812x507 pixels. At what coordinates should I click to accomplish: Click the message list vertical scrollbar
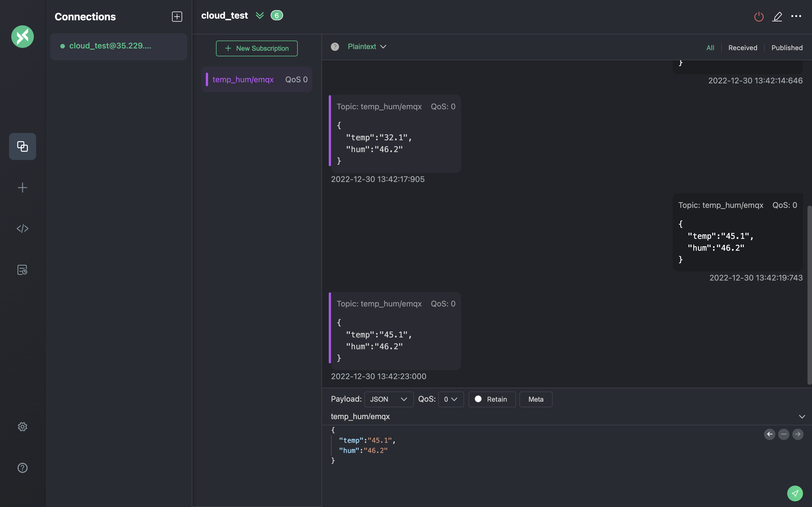pos(809,295)
